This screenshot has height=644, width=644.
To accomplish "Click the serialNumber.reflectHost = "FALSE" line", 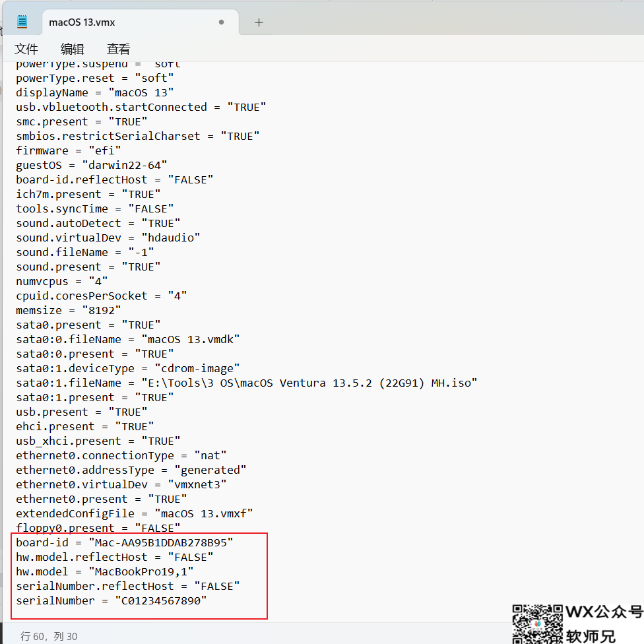I will click(x=128, y=586).
